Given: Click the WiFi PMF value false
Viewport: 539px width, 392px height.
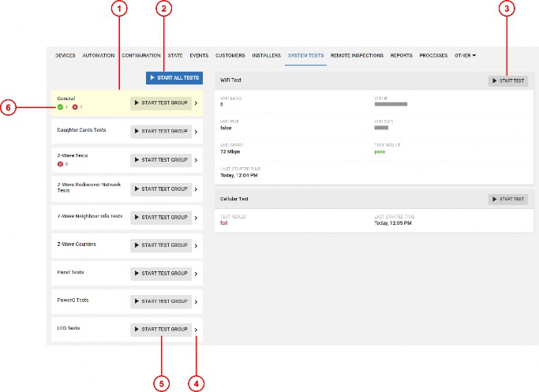Looking at the screenshot, I should click(226, 128).
